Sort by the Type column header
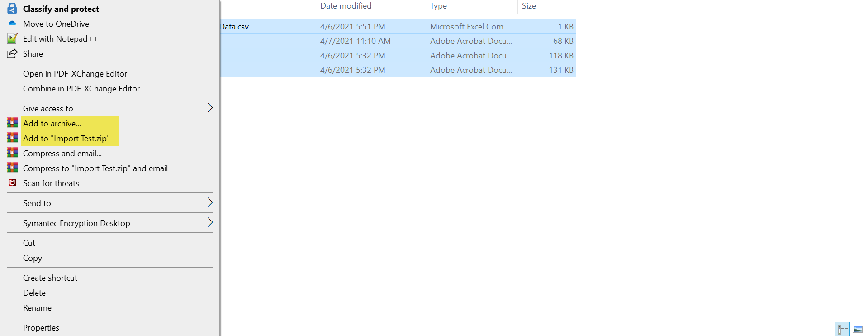 coord(438,6)
